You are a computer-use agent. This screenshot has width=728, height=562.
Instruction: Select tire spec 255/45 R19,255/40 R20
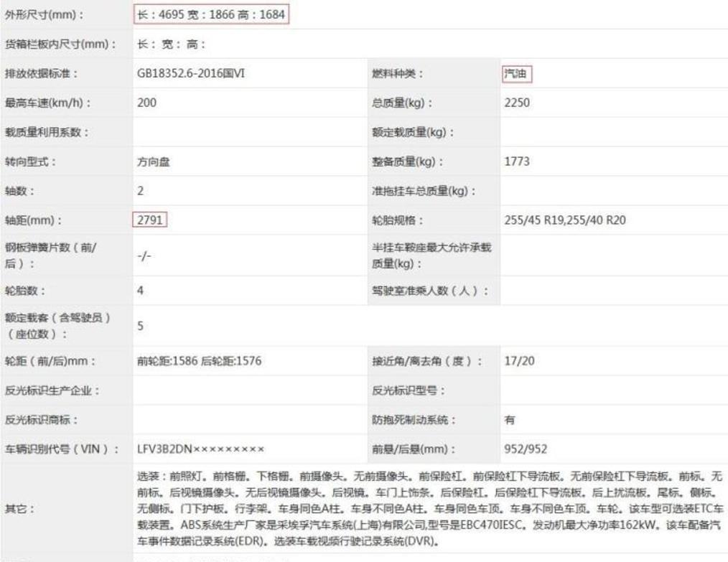565,220
